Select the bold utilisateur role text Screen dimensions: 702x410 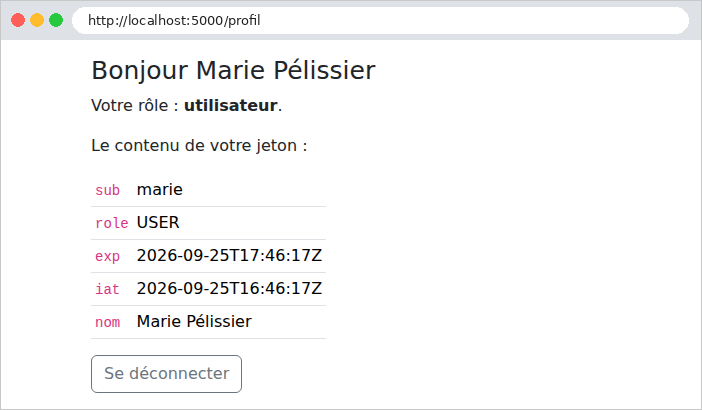pos(231,106)
